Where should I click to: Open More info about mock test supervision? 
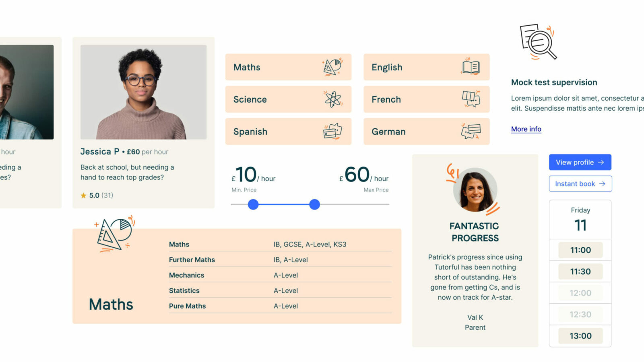coord(526,129)
